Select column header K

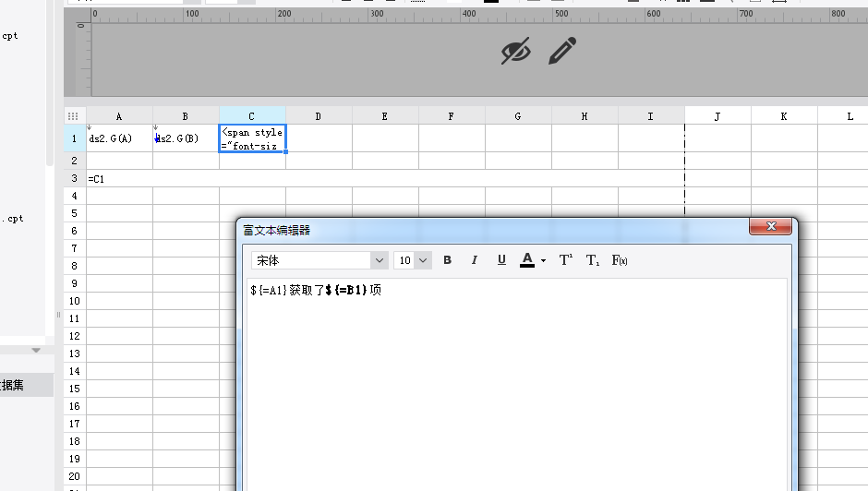tap(784, 116)
